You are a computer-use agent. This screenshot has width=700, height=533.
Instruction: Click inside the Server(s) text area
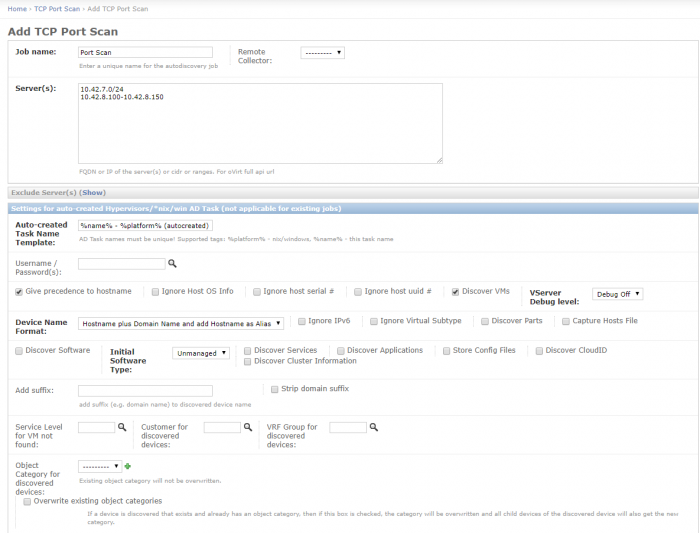pos(260,123)
